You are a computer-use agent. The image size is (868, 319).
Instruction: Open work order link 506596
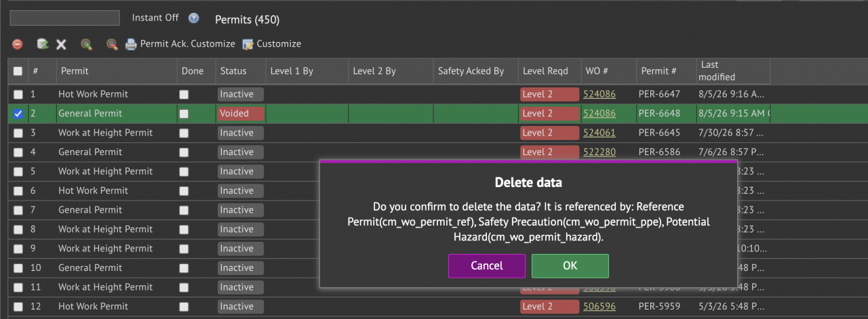[x=599, y=306]
